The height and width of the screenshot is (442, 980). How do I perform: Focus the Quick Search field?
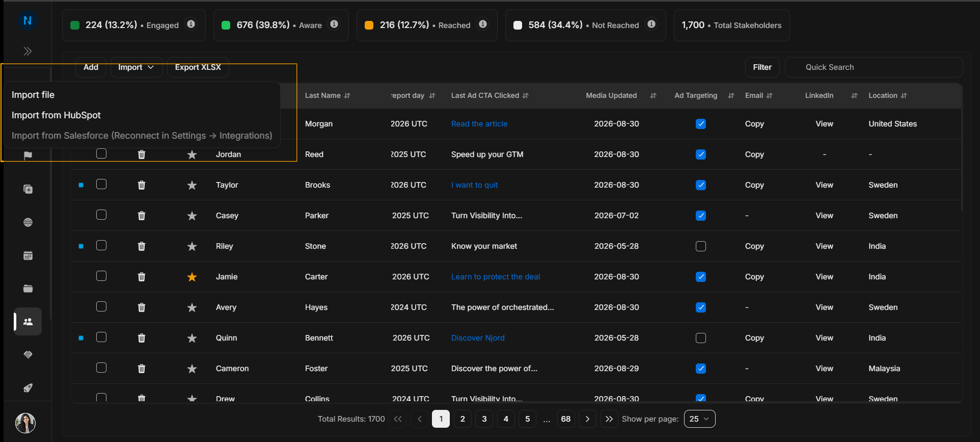[874, 67]
